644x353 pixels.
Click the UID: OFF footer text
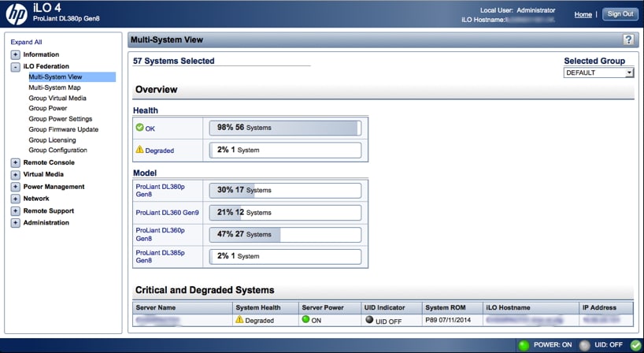tap(609, 345)
